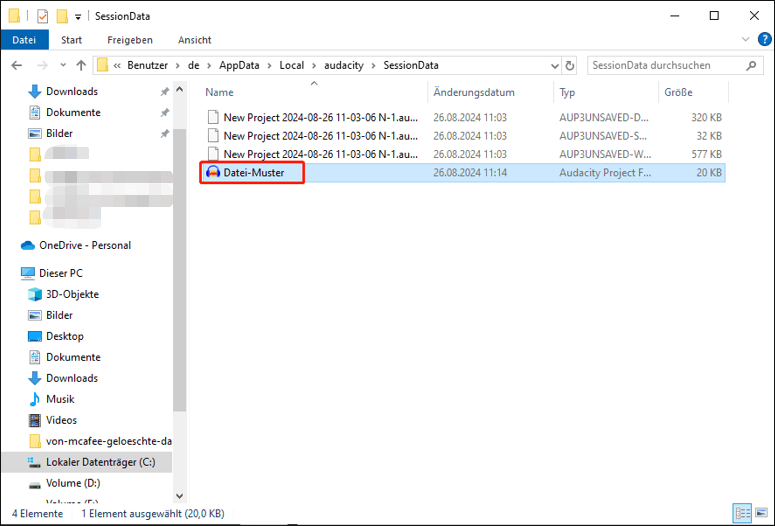Switch to large icons view layout

pos(762,513)
